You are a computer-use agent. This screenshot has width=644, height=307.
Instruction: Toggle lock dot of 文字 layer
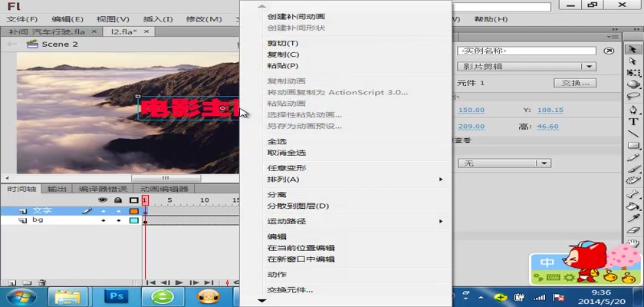coord(119,211)
